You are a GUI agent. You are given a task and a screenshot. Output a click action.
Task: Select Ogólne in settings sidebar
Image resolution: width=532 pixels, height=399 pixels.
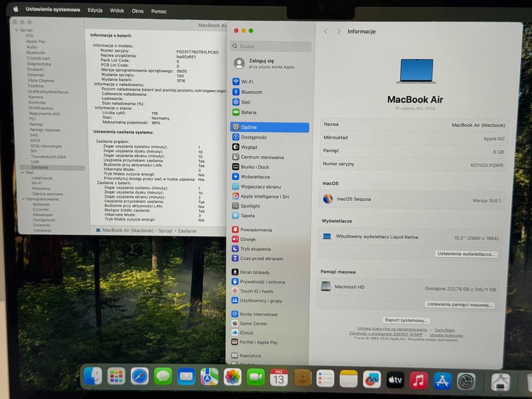click(270, 127)
